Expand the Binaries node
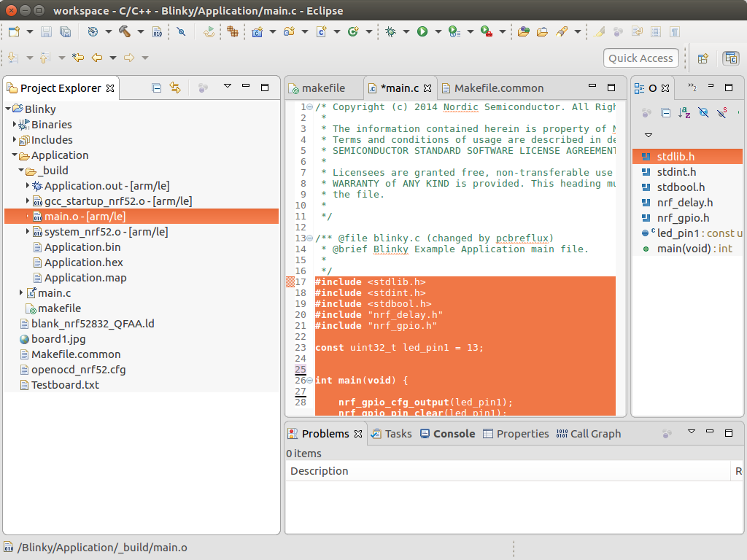 pyautogui.click(x=15, y=124)
